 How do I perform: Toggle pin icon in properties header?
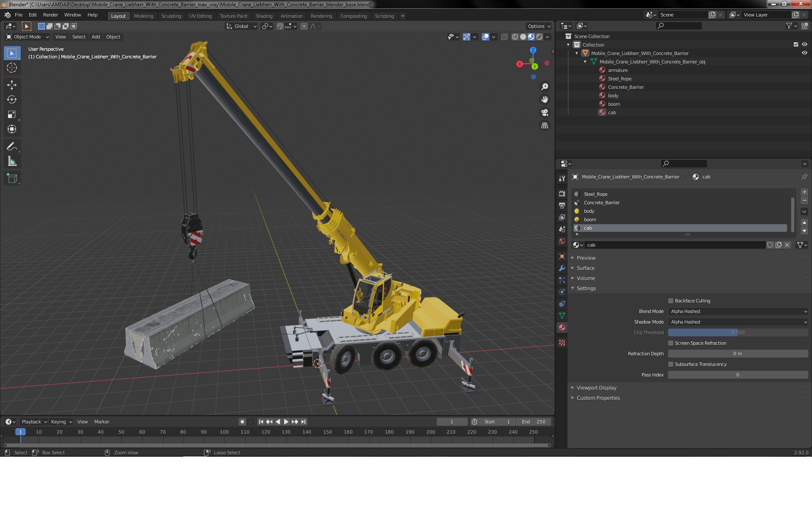pyautogui.click(x=804, y=177)
